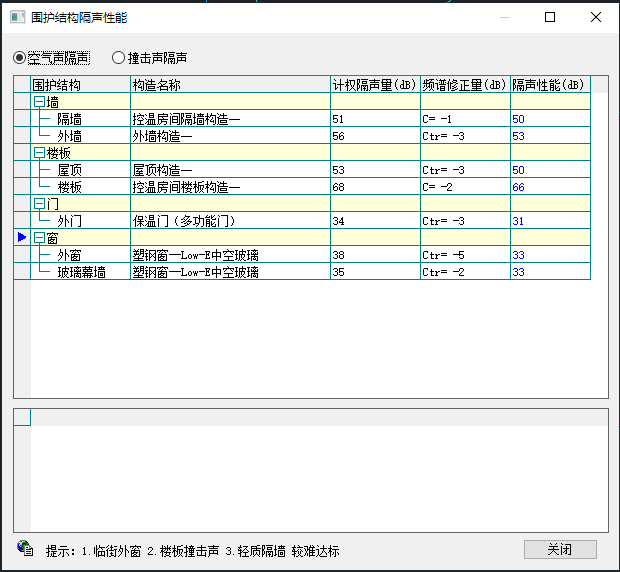Select the 隔墙 tree row
This screenshot has height=572, width=620.
point(68,119)
